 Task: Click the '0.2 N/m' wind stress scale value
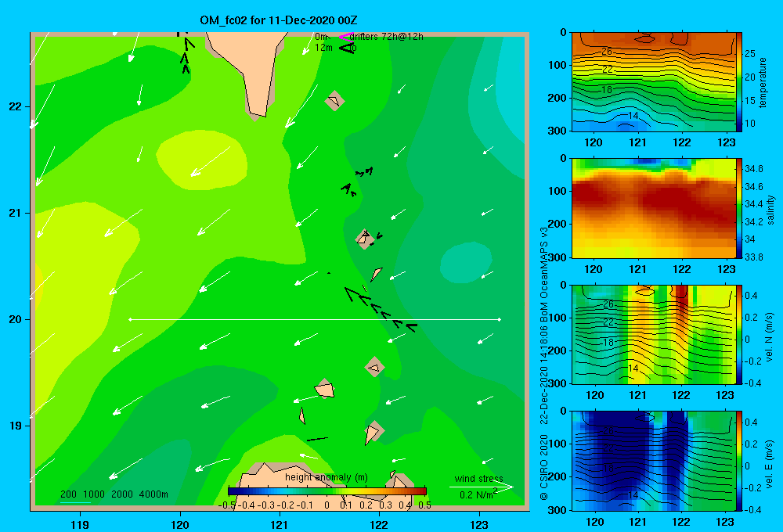(x=478, y=494)
